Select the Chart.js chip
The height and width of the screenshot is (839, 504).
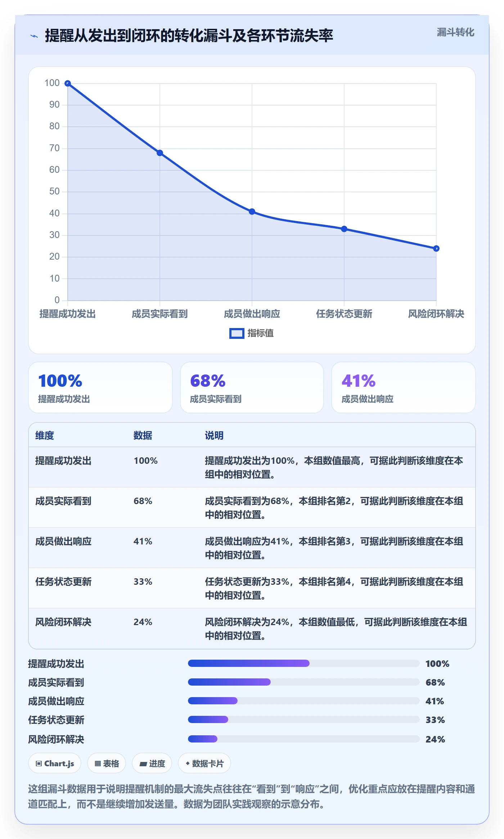(55, 763)
